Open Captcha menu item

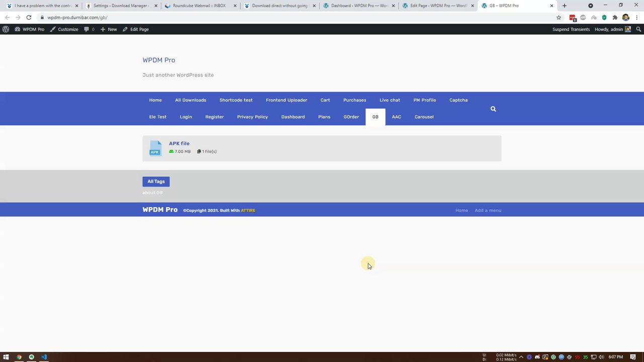point(458,100)
